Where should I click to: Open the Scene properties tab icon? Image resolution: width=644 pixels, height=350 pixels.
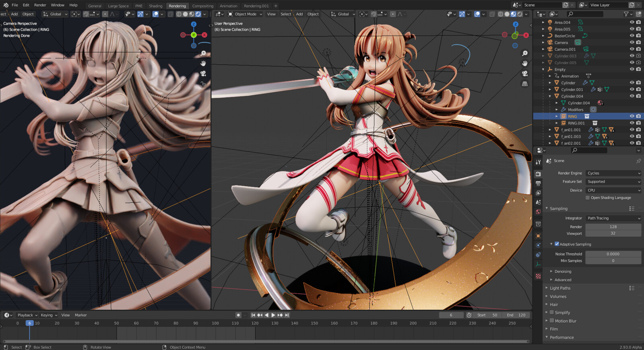click(538, 202)
